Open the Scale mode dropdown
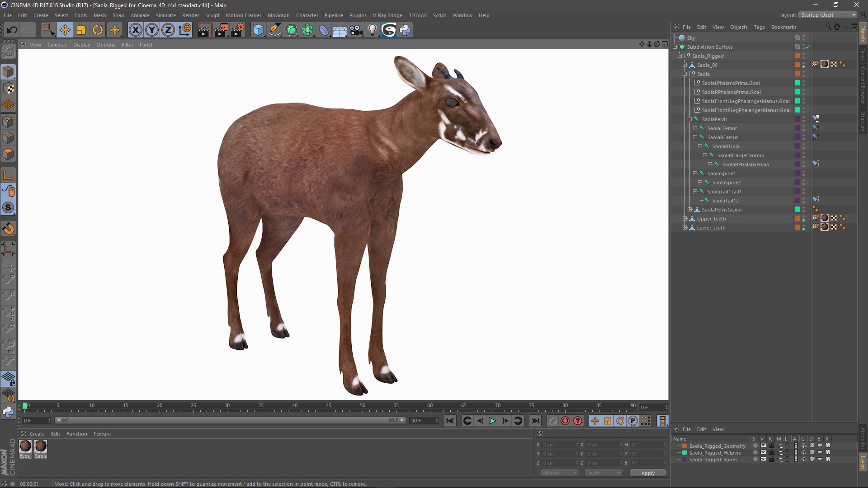 [x=603, y=473]
